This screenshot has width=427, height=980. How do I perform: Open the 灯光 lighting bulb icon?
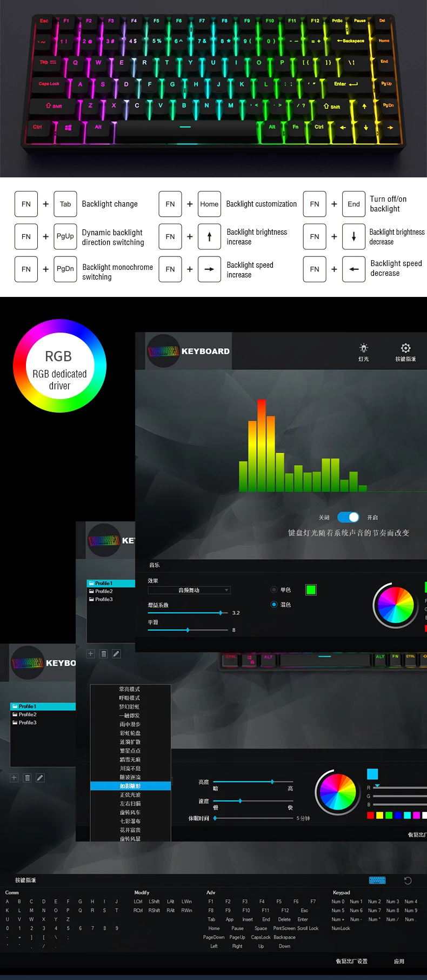click(x=364, y=348)
